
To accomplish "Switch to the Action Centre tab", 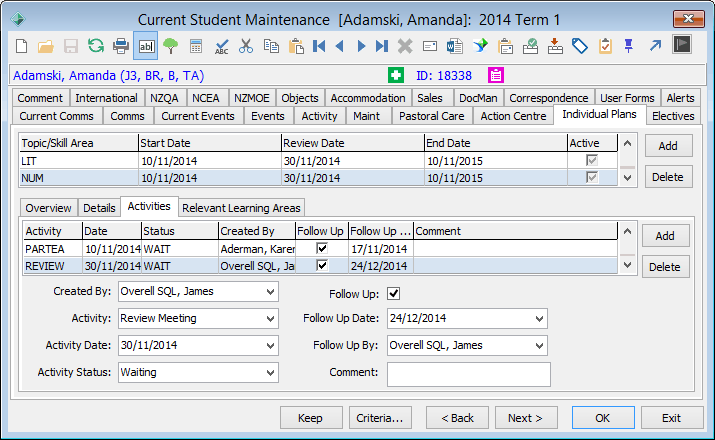I will pyautogui.click(x=513, y=116).
